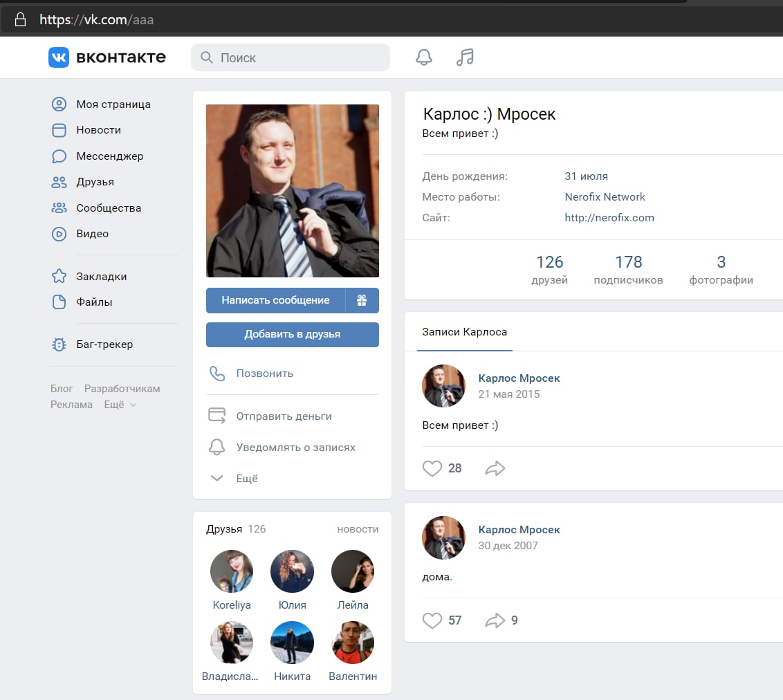
Task: Open the 126 друзей counter
Action: click(x=549, y=270)
